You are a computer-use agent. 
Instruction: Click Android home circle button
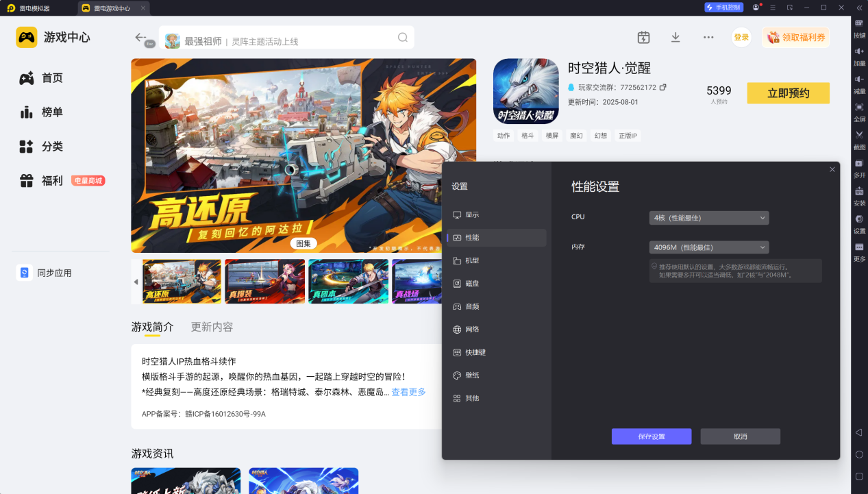coord(859,454)
